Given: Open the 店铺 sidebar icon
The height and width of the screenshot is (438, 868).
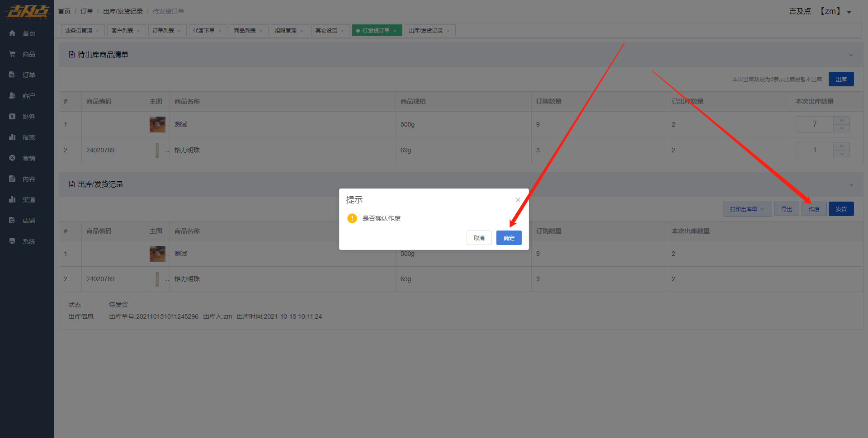Looking at the screenshot, I should point(12,220).
